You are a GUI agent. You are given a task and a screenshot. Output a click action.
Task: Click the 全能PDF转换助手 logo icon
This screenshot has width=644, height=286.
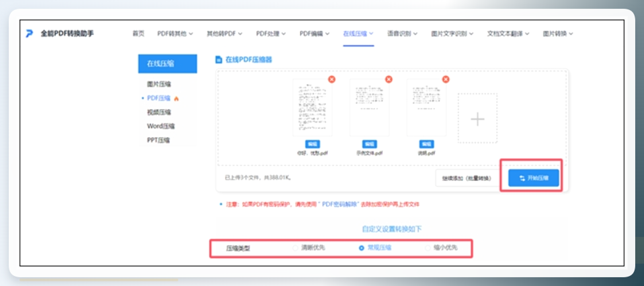(x=29, y=34)
